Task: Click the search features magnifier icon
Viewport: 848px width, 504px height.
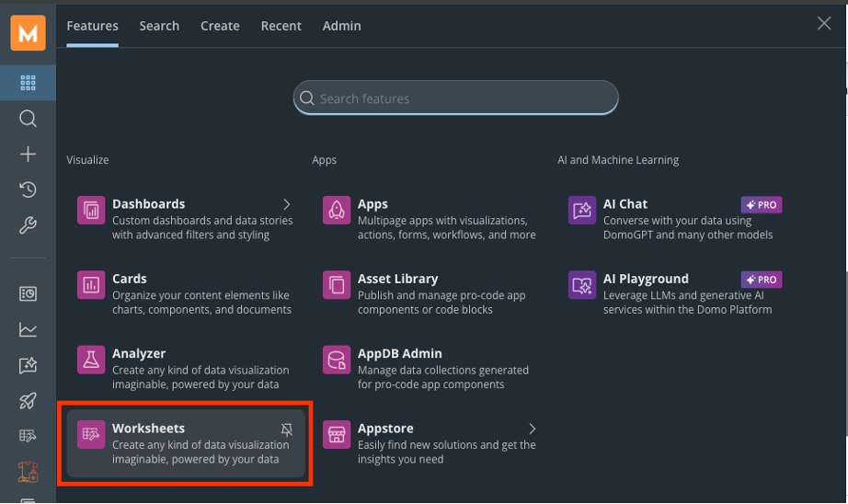Action: [x=306, y=97]
